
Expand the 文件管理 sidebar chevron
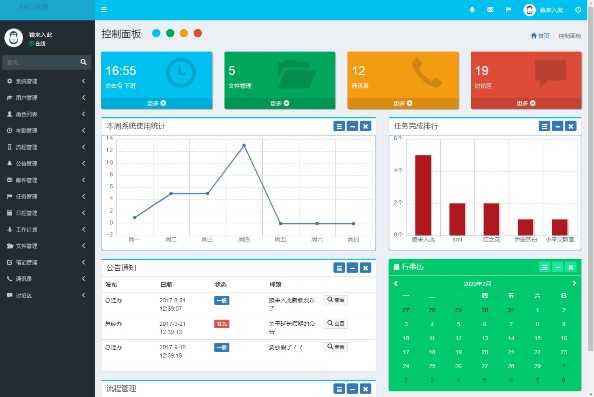pyautogui.click(x=83, y=245)
